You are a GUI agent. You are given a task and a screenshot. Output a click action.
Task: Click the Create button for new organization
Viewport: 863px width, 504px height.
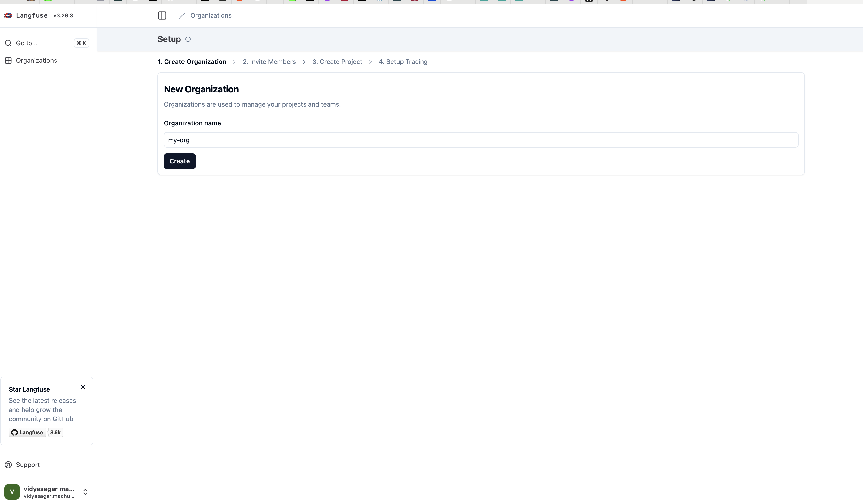pyautogui.click(x=180, y=161)
